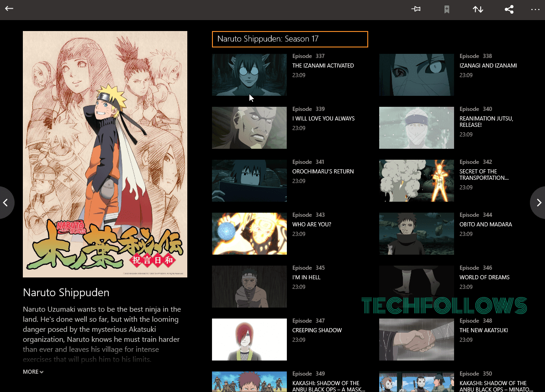The width and height of the screenshot is (545, 392).
Task: Click the "Episode 344" label
Action: [476, 215]
